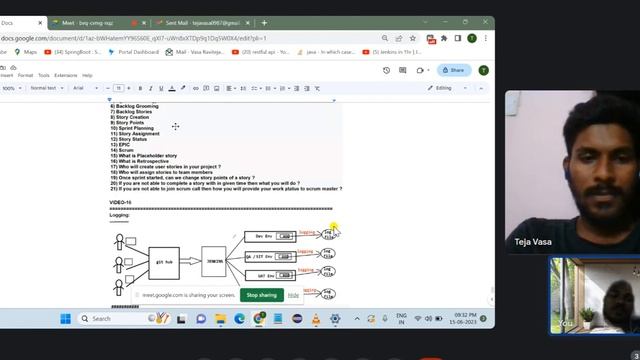Open version history clock icon
The height and width of the screenshot is (360, 640).
click(386, 70)
